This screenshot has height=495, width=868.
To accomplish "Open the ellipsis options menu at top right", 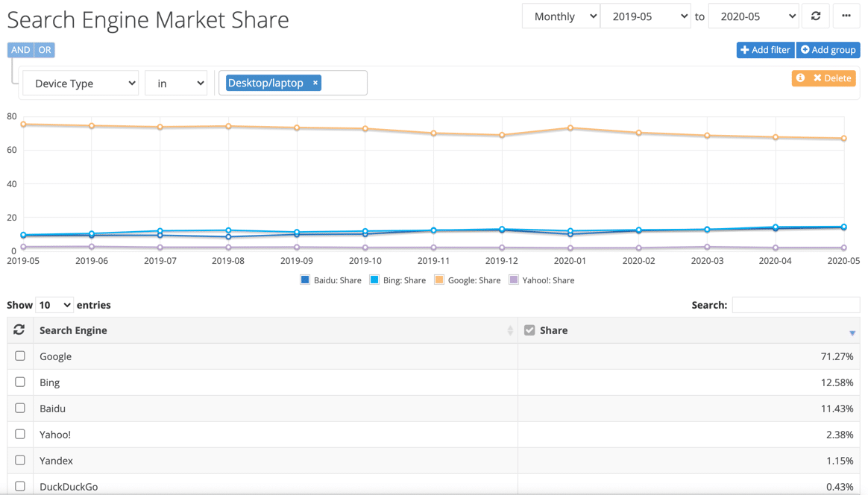I will pos(846,16).
